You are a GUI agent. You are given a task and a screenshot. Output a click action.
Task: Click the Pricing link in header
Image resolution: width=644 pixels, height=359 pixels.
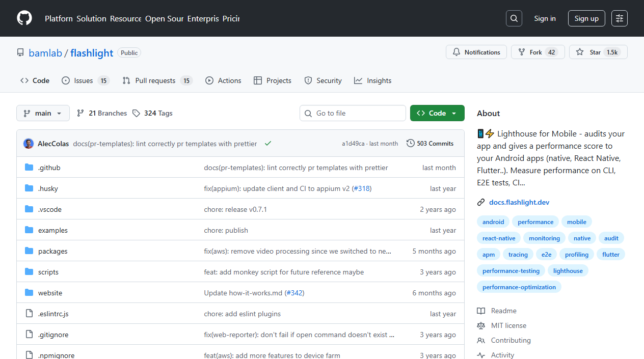tap(231, 18)
